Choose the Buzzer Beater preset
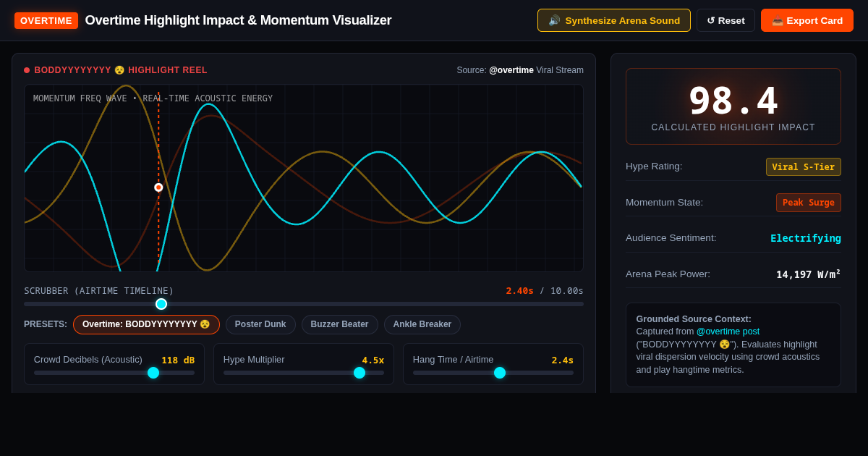Viewport: 868px width, 456px height. coord(339,324)
